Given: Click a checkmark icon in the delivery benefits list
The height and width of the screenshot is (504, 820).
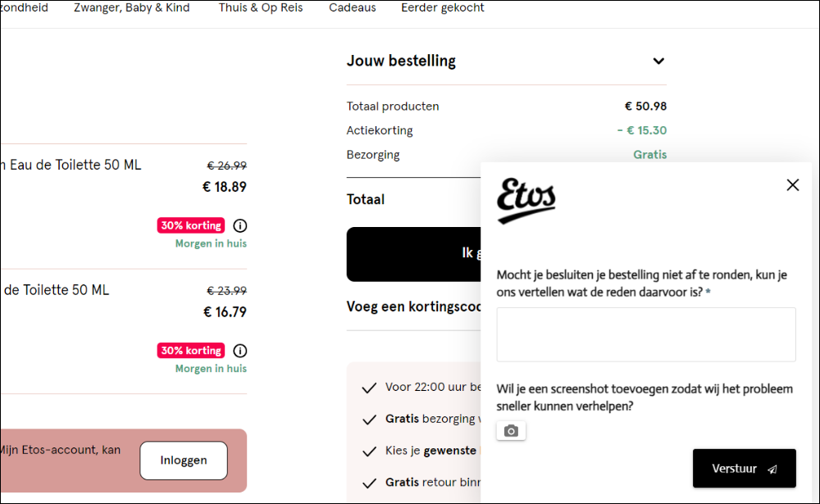Looking at the screenshot, I should tap(369, 386).
